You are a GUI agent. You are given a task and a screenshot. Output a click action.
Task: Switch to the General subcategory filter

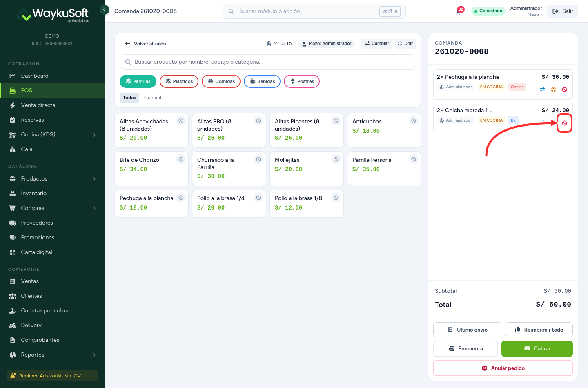tap(153, 98)
